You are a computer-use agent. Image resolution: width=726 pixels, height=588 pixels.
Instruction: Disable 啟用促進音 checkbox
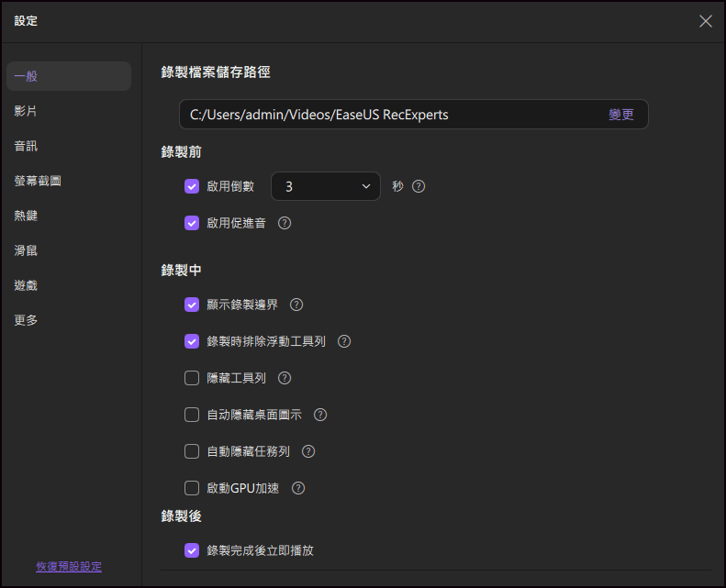coord(192,223)
